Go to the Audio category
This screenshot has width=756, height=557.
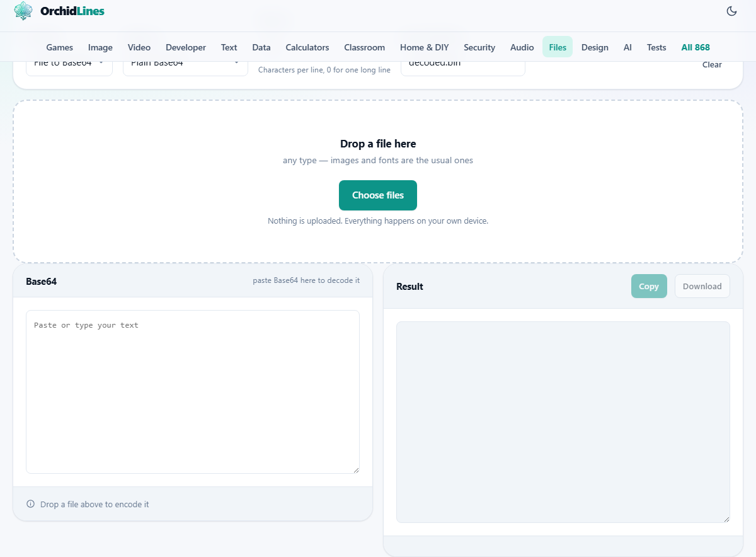(x=522, y=47)
